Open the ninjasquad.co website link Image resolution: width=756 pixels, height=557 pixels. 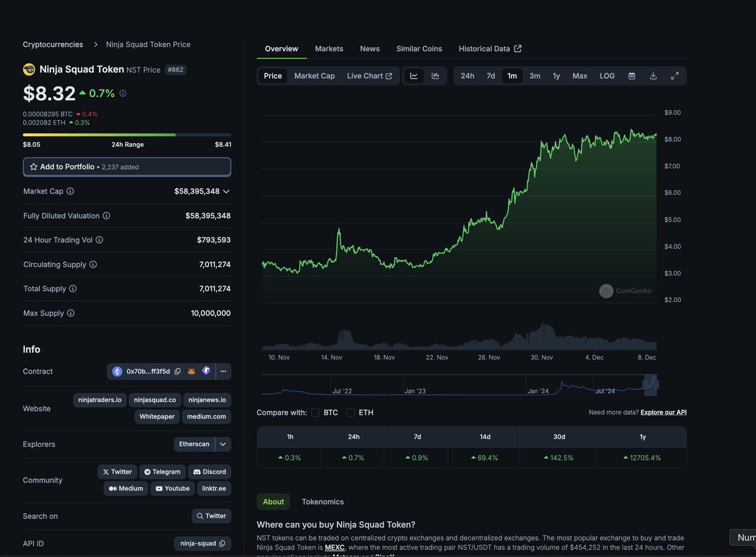point(155,400)
